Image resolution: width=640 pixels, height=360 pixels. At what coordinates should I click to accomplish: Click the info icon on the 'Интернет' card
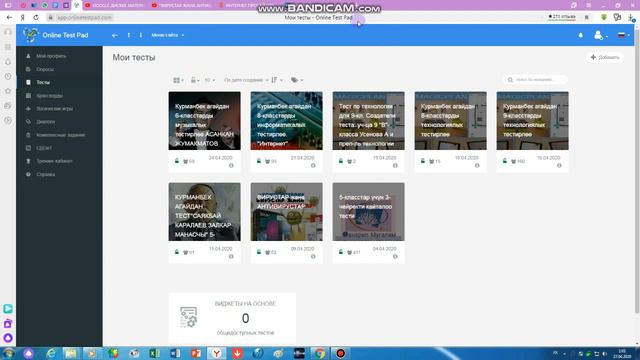click(x=313, y=166)
